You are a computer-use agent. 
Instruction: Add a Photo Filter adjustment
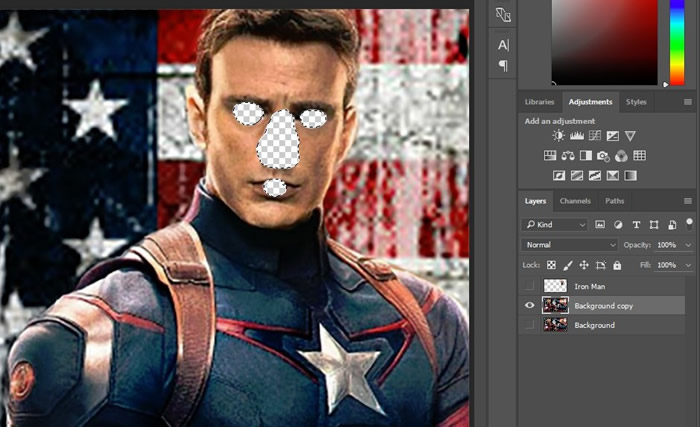coord(604,156)
